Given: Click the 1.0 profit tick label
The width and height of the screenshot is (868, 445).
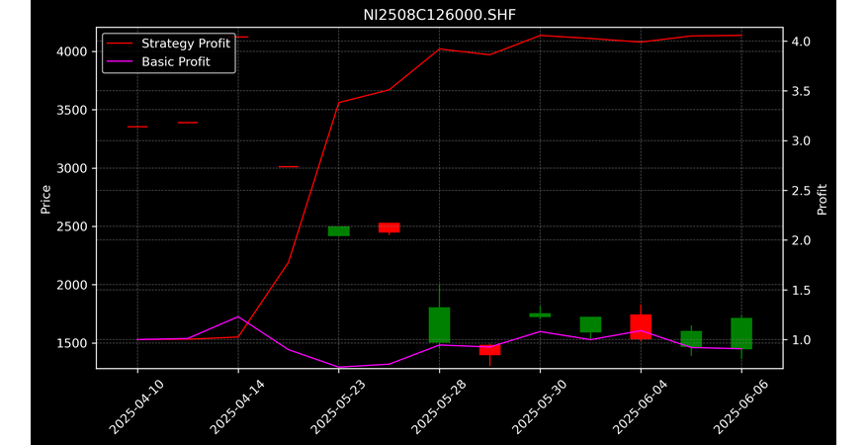Looking at the screenshot, I should click(x=801, y=340).
